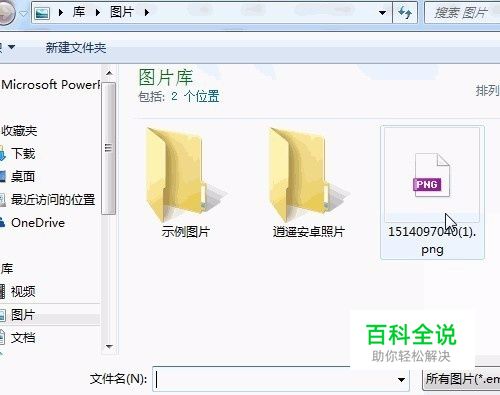Expand the arrow after 库 in breadcrumb

tap(98, 13)
